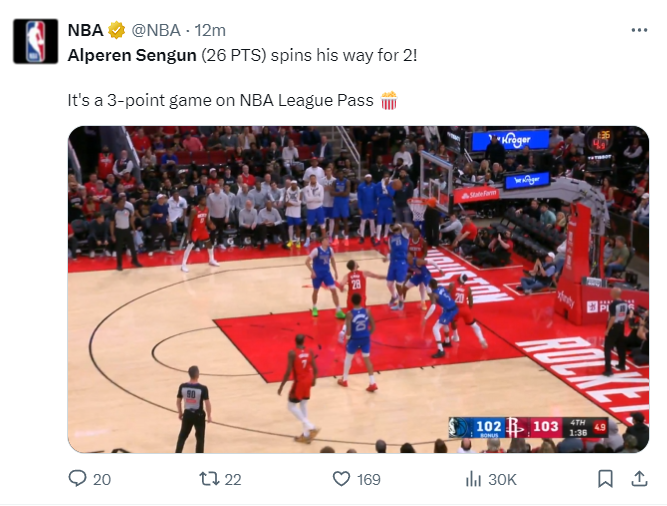Click the scoreboard overlay in the video
667x506 pixels.
pyautogui.click(x=528, y=427)
